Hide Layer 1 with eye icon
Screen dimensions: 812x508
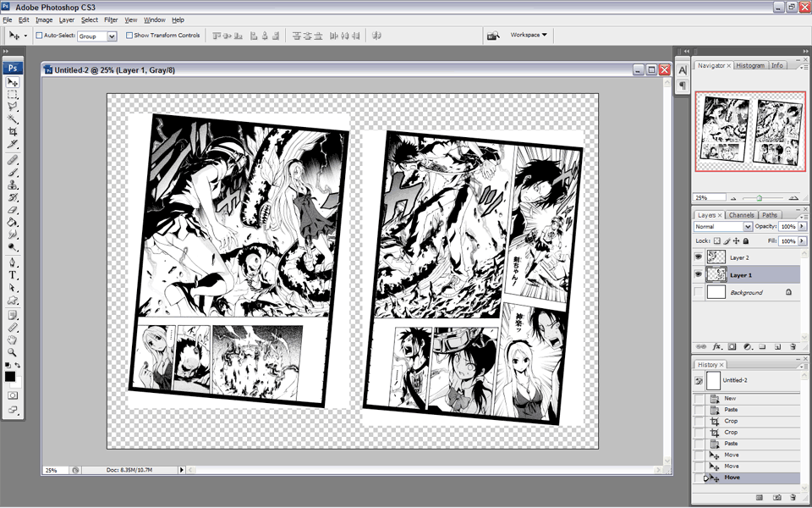coord(699,274)
